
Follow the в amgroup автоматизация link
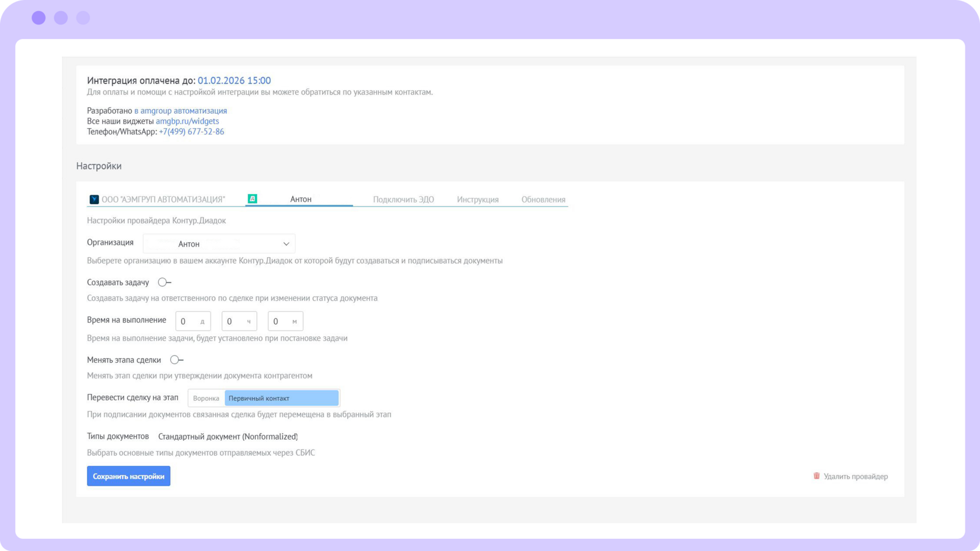181,111
